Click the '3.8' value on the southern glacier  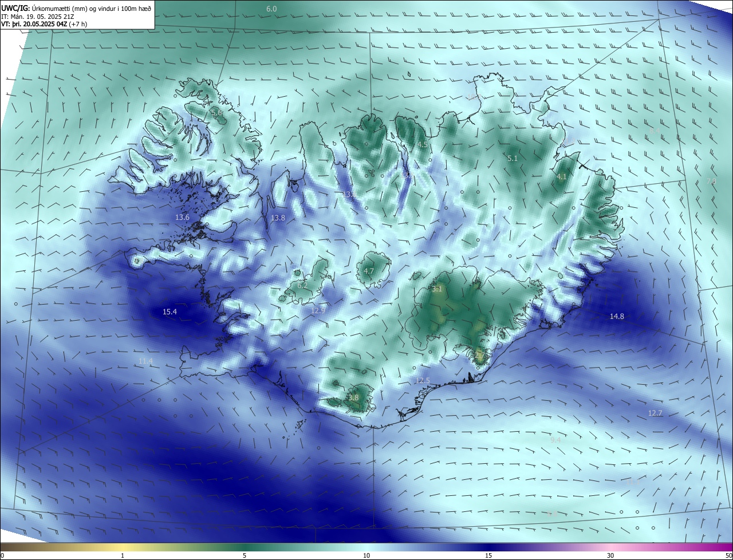pyautogui.click(x=353, y=397)
